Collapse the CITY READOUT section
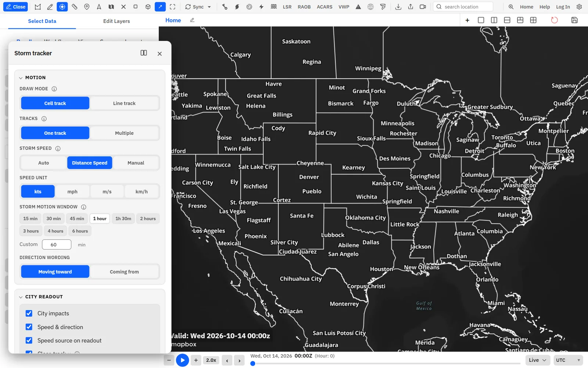The height and width of the screenshot is (368, 588). tap(21, 297)
